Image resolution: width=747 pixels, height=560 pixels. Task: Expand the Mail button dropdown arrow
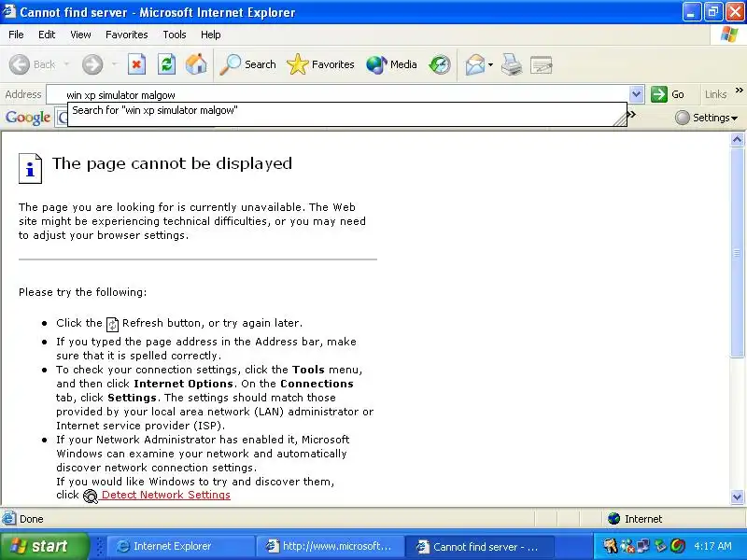tap(491, 64)
